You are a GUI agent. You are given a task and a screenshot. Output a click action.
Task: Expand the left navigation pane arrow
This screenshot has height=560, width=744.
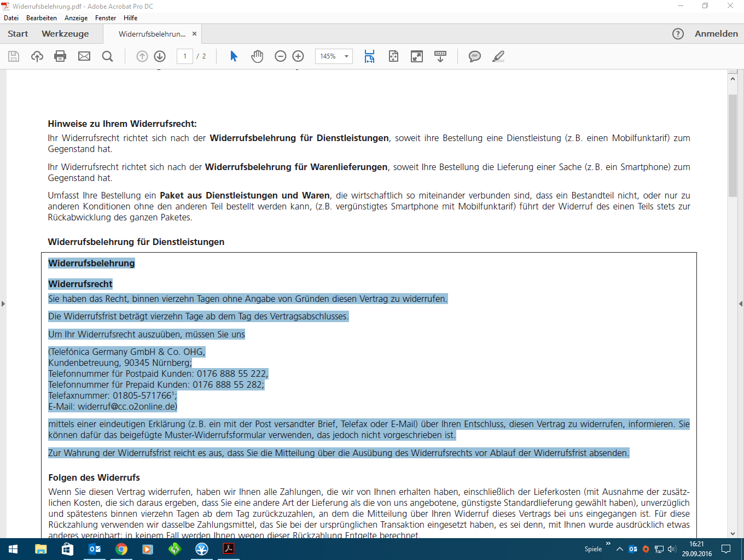3,304
